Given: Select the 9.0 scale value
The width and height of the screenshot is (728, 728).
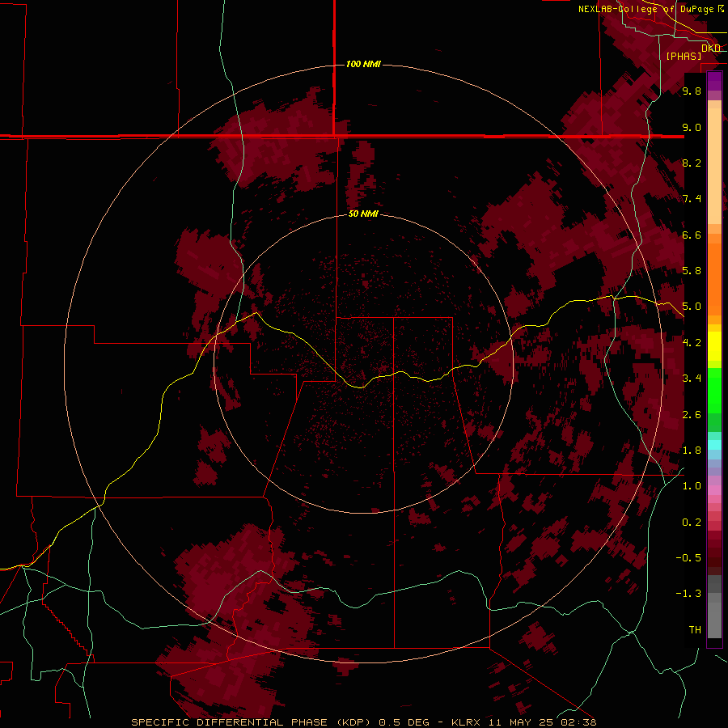Looking at the screenshot, I should (x=692, y=127).
